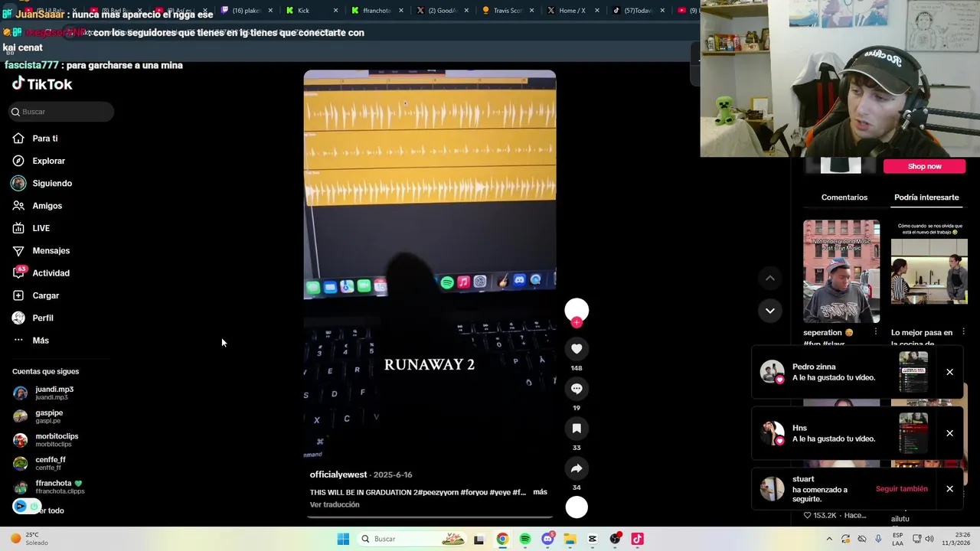Open the LIVE section
This screenshot has width=980, height=551.
click(x=31, y=228)
